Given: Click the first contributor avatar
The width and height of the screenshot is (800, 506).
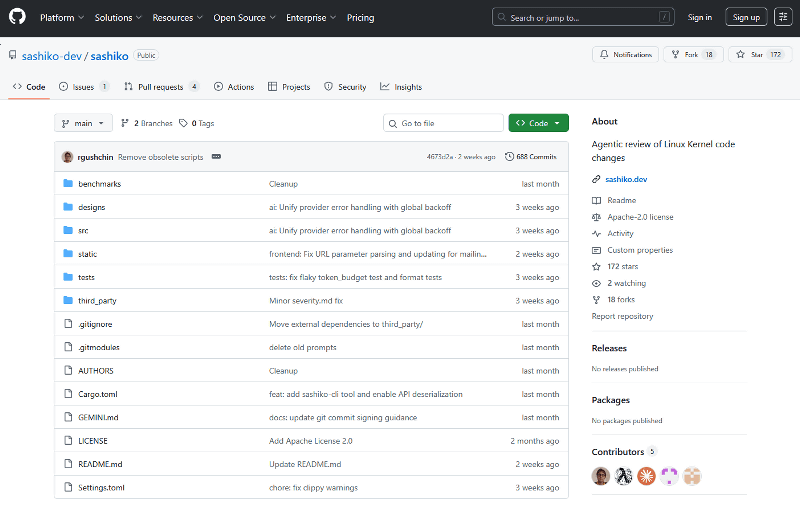Looking at the screenshot, I should click(601, 476).
